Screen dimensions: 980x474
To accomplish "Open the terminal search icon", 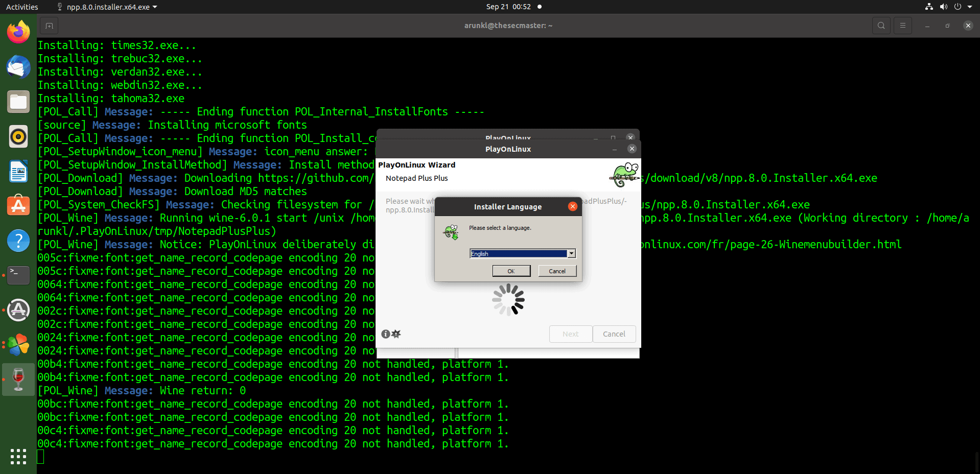I will tap(881, 26).
